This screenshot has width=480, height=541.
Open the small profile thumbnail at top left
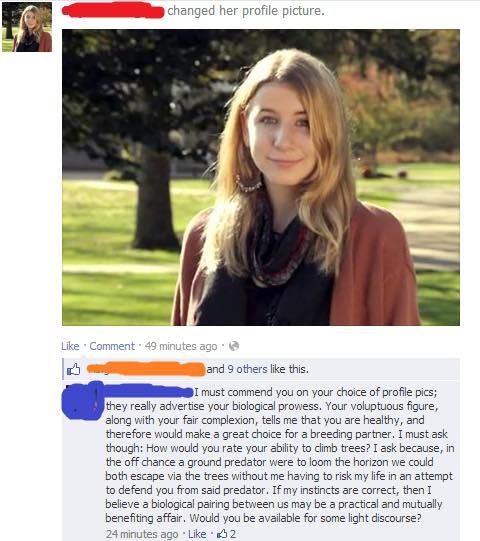pyautogui.click(x=27, y=27)
